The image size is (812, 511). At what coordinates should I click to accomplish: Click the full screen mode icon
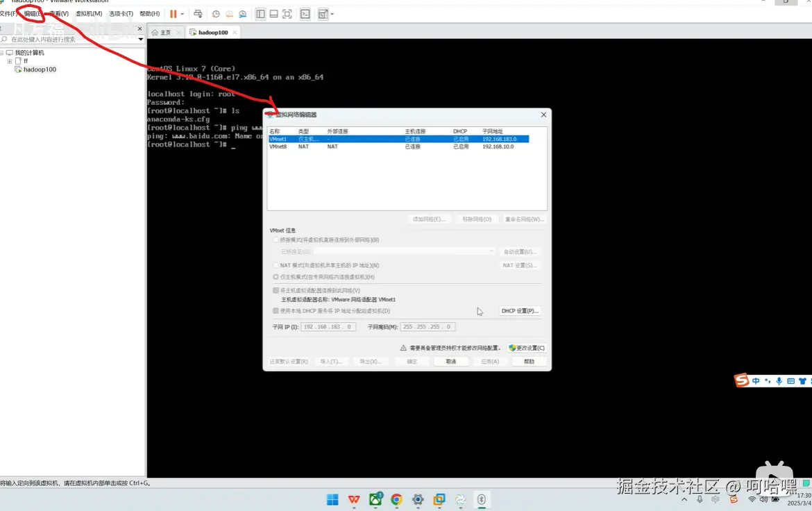[x=287, y=14]
